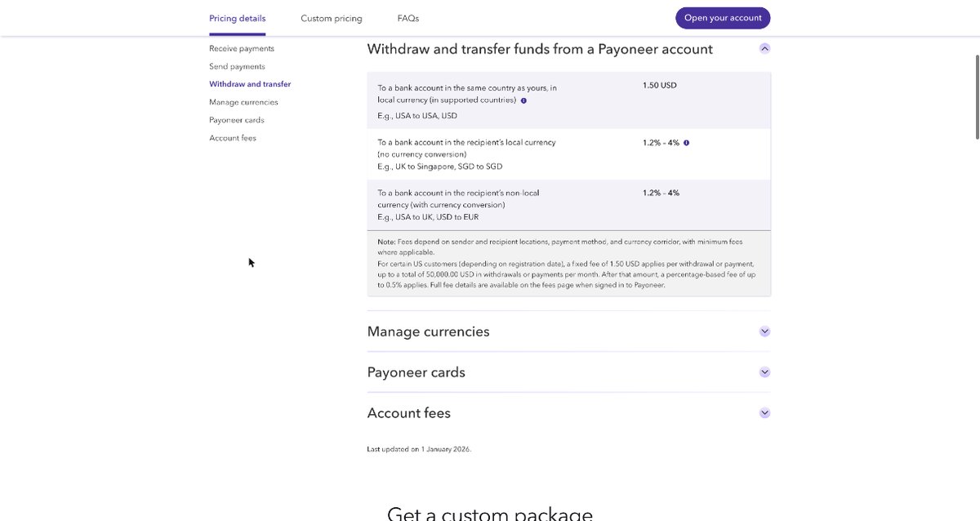Image resolution: width=980 pixels, height=521 pixels.
Task: Switch to Pricing details tab
Action: [237, 18]
